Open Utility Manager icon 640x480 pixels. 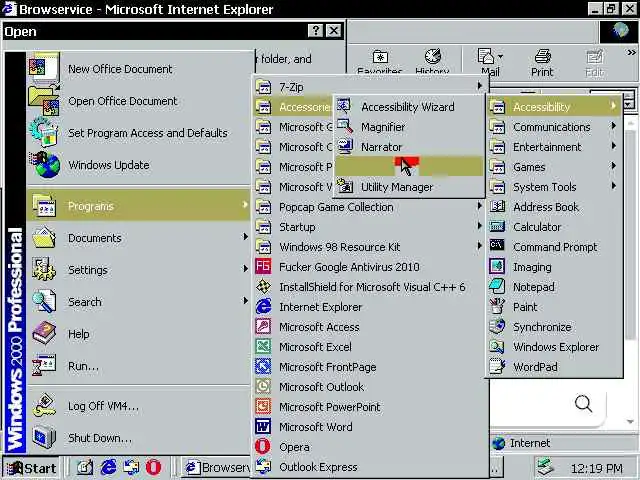(x=345, y=187)
